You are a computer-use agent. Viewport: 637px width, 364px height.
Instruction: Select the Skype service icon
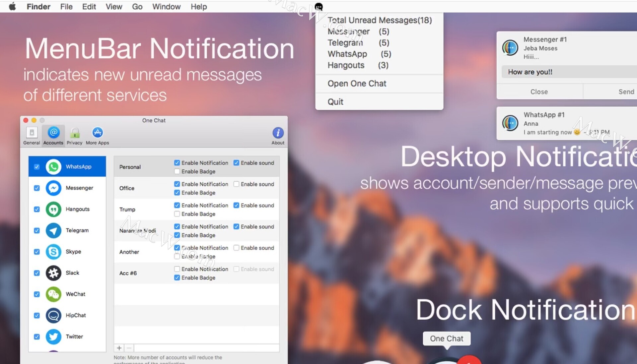click(53, 252)
